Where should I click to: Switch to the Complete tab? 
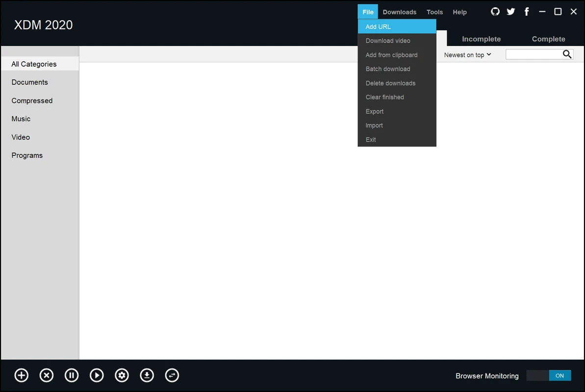548,39
